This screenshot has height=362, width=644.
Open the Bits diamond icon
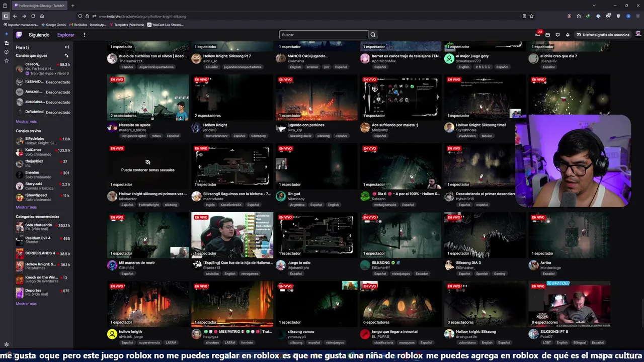click(x=568, y=35)
